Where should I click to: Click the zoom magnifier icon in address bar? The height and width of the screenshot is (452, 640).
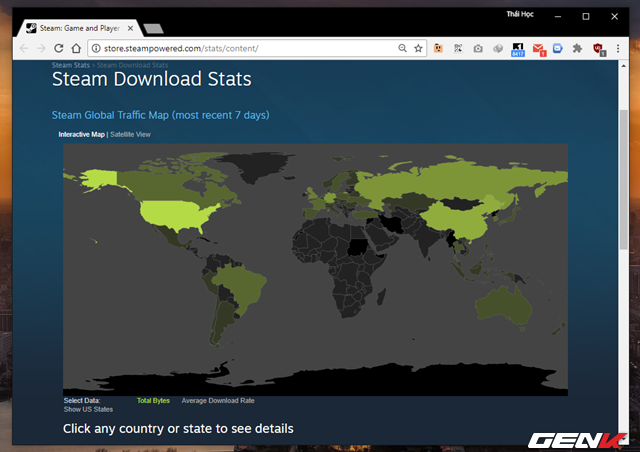click(x=402, y=48)
